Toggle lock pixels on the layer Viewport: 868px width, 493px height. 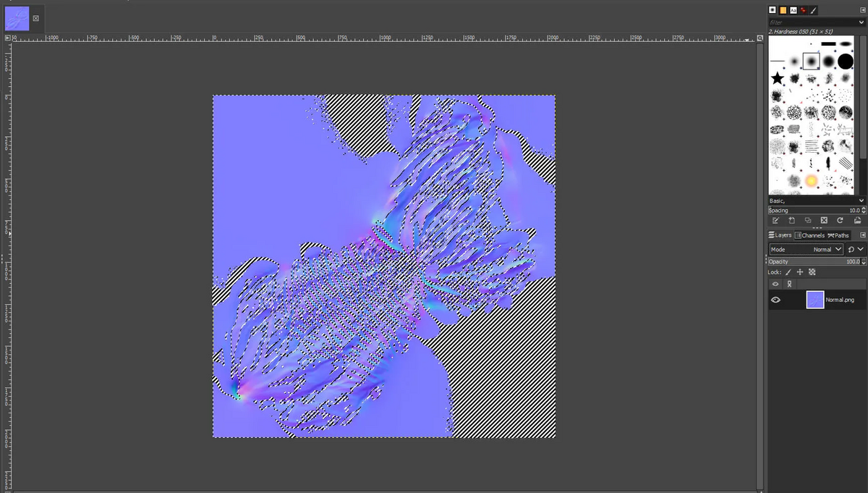coord(788,272)
